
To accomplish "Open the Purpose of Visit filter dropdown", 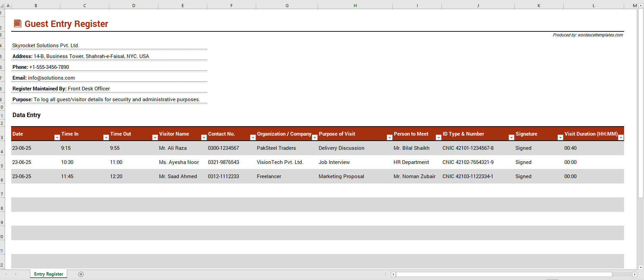I will (390, 137).
